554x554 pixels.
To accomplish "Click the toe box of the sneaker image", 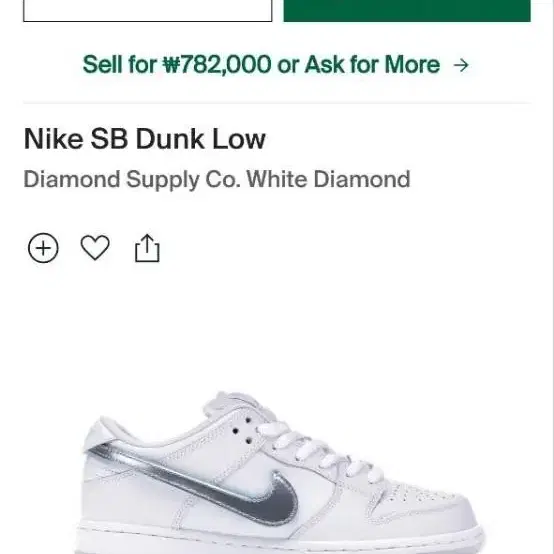I will [x=433, y=509].
